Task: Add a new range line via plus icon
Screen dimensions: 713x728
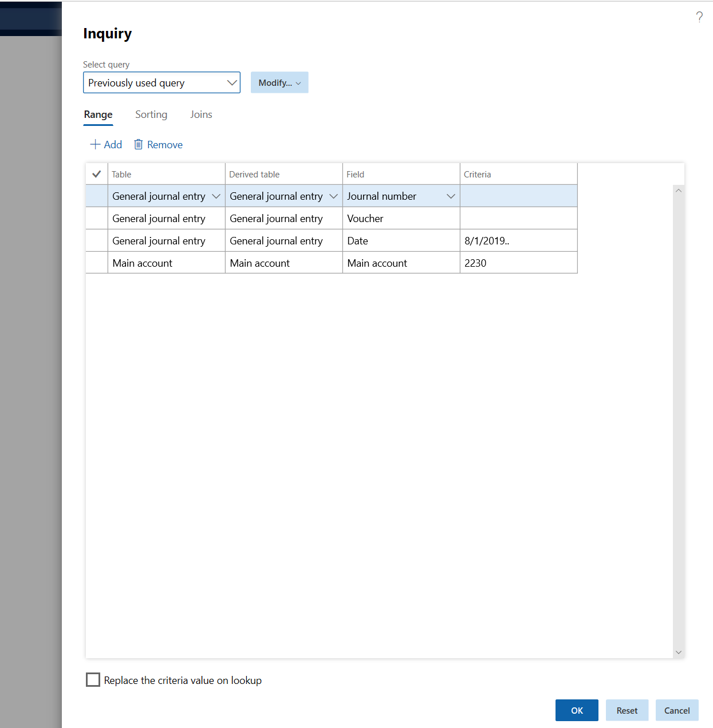Action: tap(95, 144)
